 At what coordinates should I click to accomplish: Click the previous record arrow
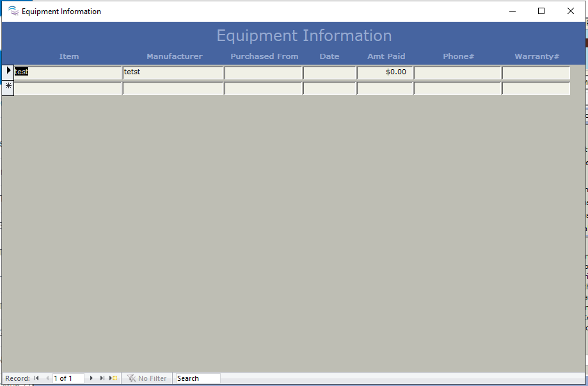pyautogui.click(x=47, y=378)
